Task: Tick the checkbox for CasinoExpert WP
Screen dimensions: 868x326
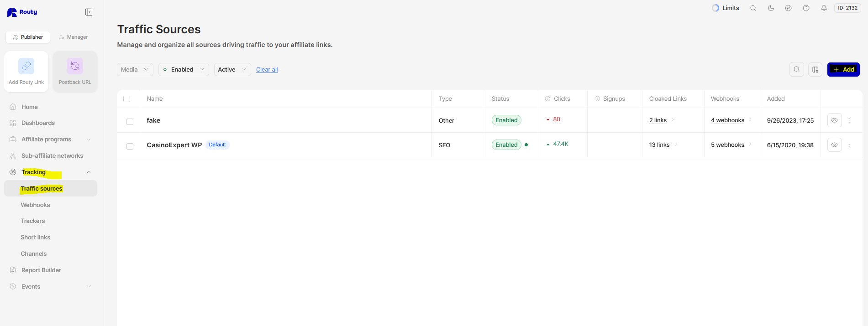Action: 130,146
